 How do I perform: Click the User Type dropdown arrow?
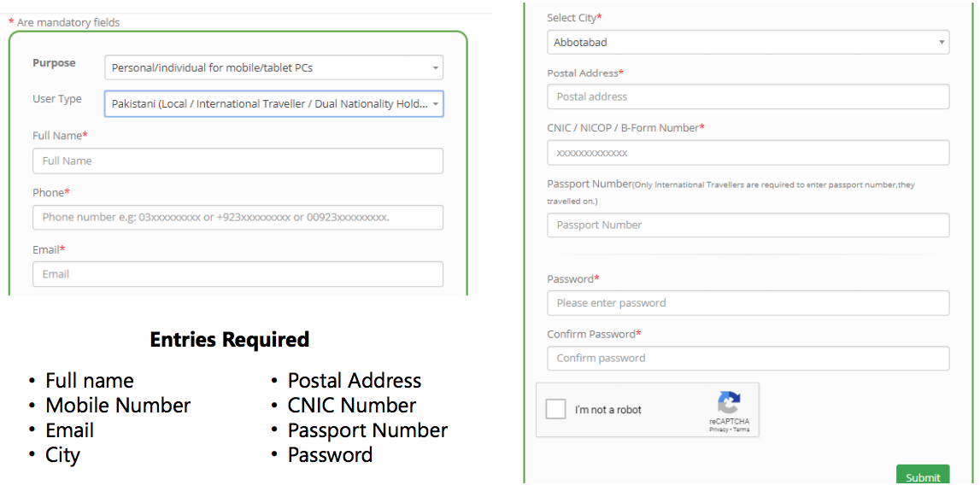click(435, 104)
